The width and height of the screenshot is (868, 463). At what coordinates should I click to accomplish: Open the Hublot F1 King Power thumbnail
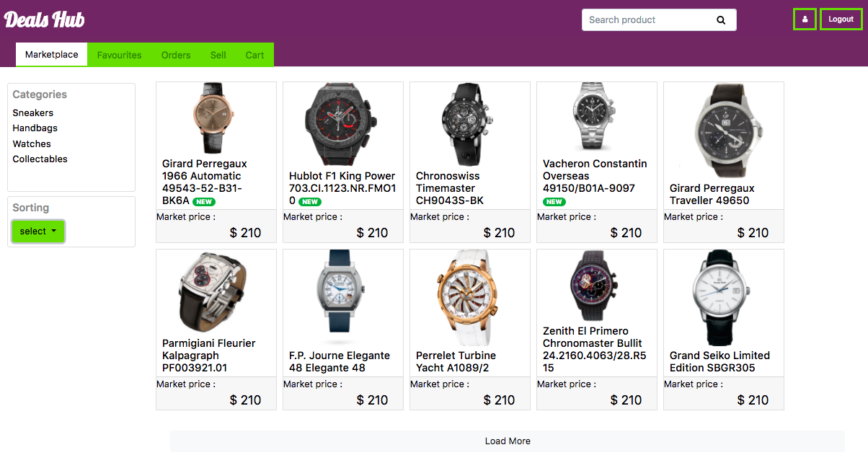coord(342,125)
